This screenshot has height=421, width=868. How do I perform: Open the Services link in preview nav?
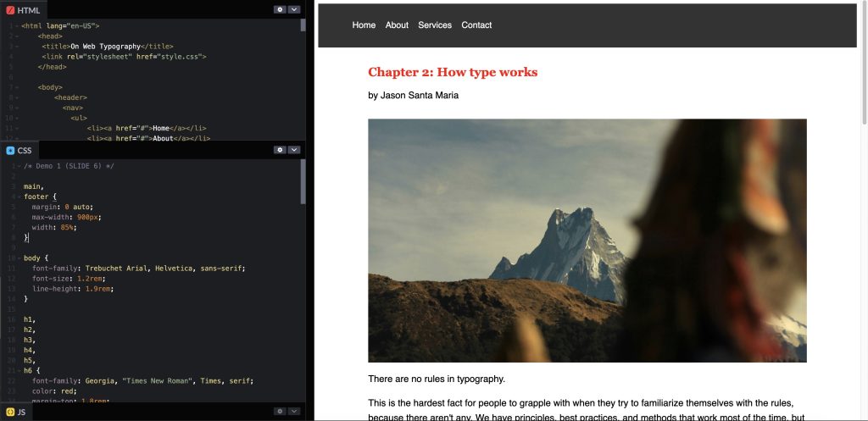pyautogui.click(x=435, y=25)
